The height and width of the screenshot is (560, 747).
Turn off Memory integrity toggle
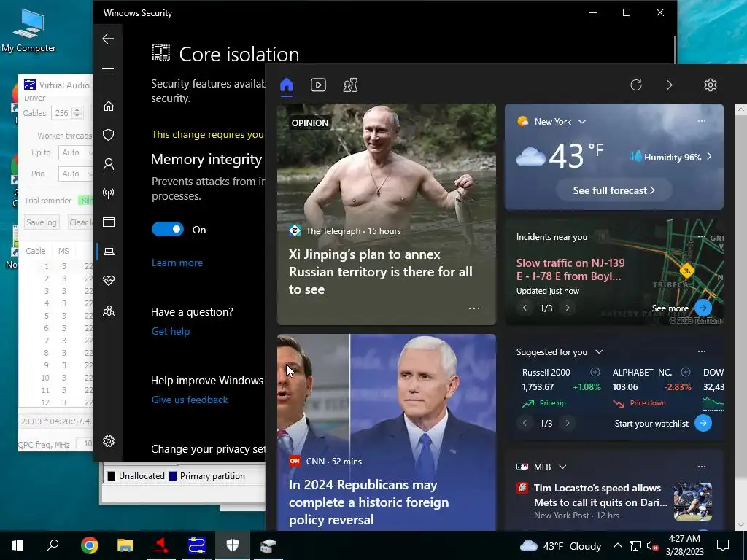pyautogui.click(x=167, y=230)
